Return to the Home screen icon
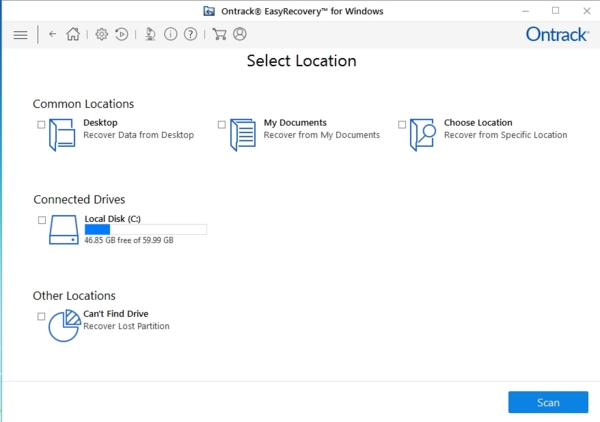This screenshot has height=422, width=600. 73,34
